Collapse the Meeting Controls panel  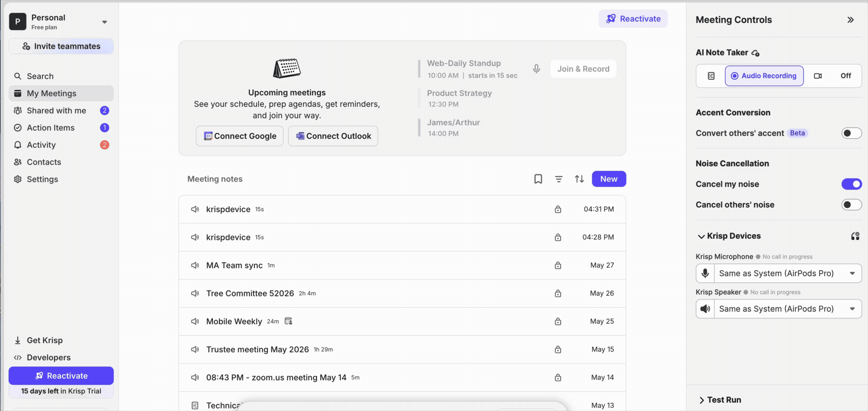click(851, 20)
